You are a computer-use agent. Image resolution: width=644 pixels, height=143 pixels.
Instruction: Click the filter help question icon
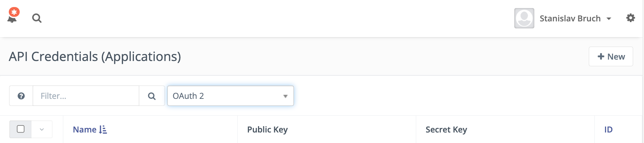(21, 96)
